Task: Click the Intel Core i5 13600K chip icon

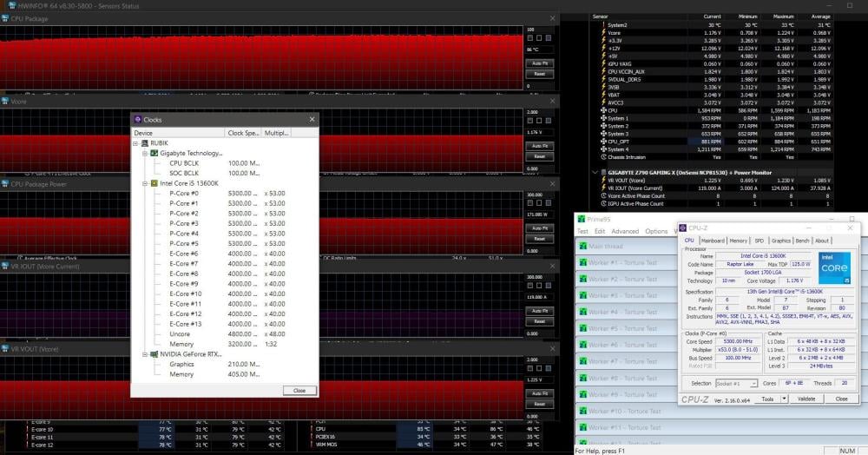Action: click(x=155, y=184)
